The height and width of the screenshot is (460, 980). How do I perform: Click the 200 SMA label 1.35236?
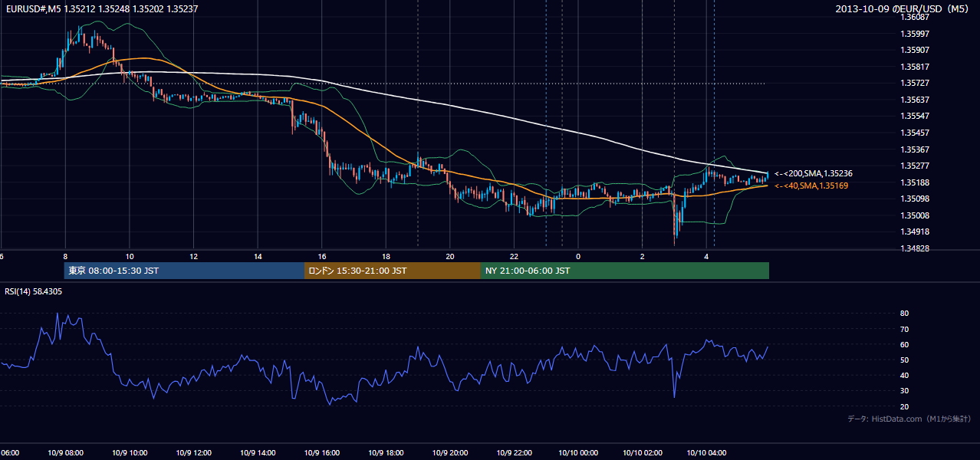814,174
